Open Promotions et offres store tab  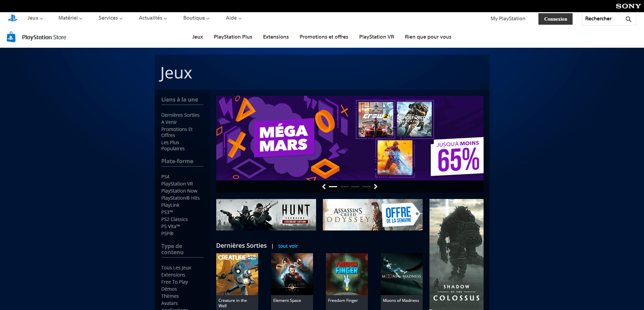pos(324,37)
